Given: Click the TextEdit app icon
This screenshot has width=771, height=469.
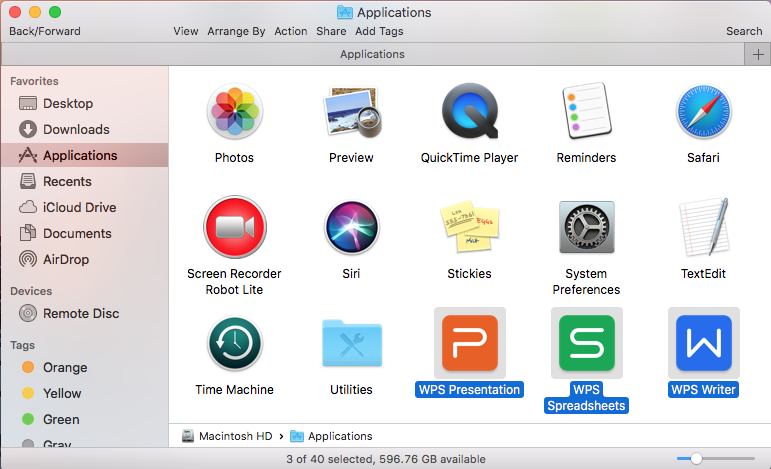Looking at the screenshot, I should [704, 227].
